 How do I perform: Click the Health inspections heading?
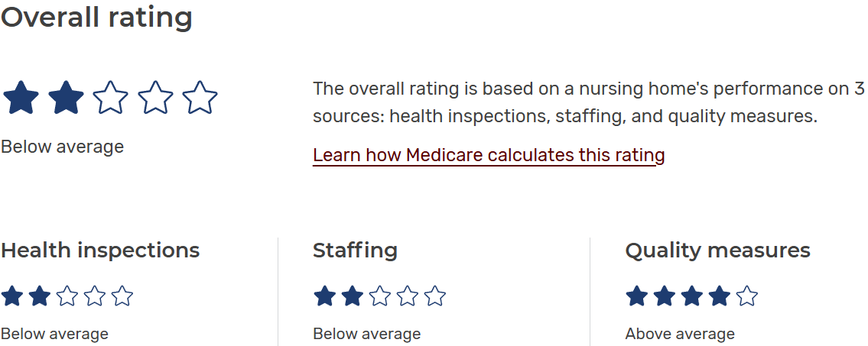[x=100, y=251]
